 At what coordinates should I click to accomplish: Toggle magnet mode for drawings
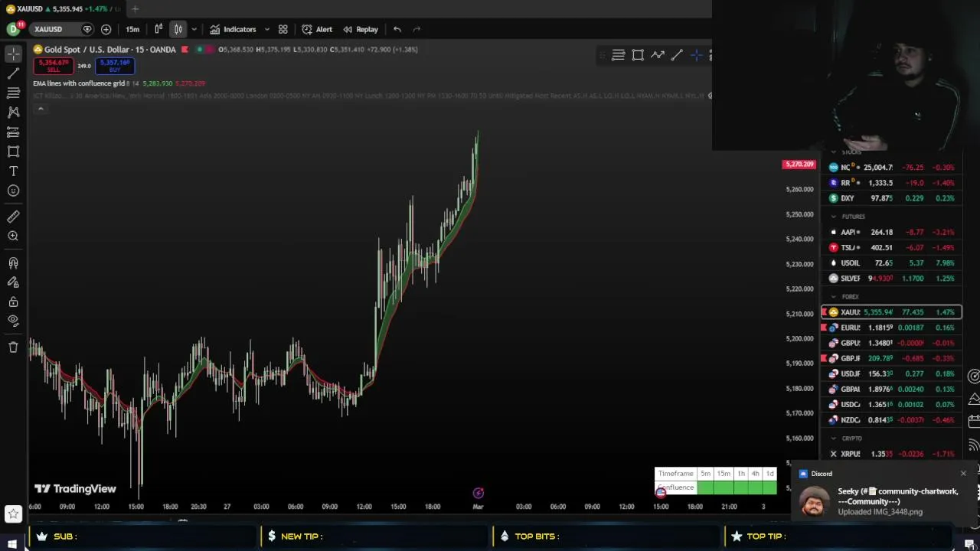pyautogui.click(x=13, y=262)
